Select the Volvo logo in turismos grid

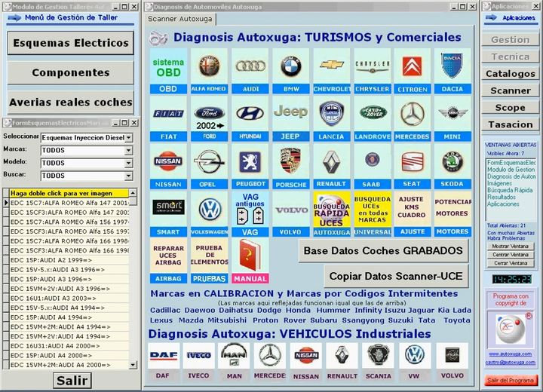(x=291, y=209)
